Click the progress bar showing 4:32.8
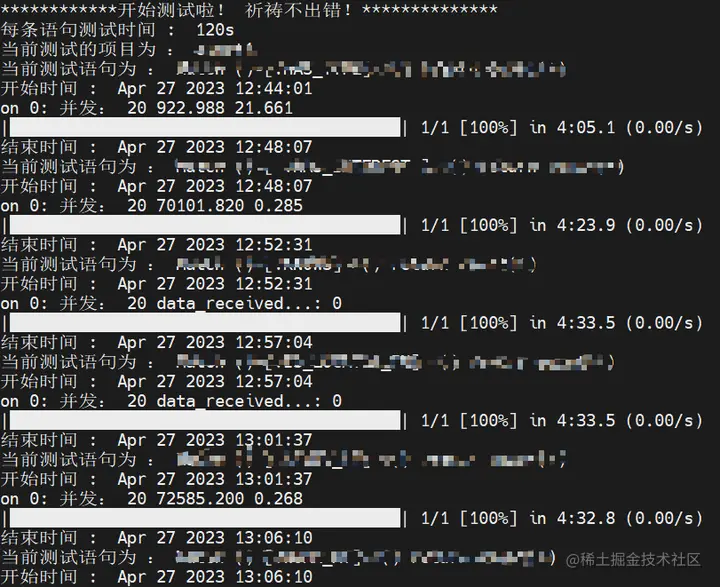The height and width of the screenshot is (587, 720). tap(205, 518)
